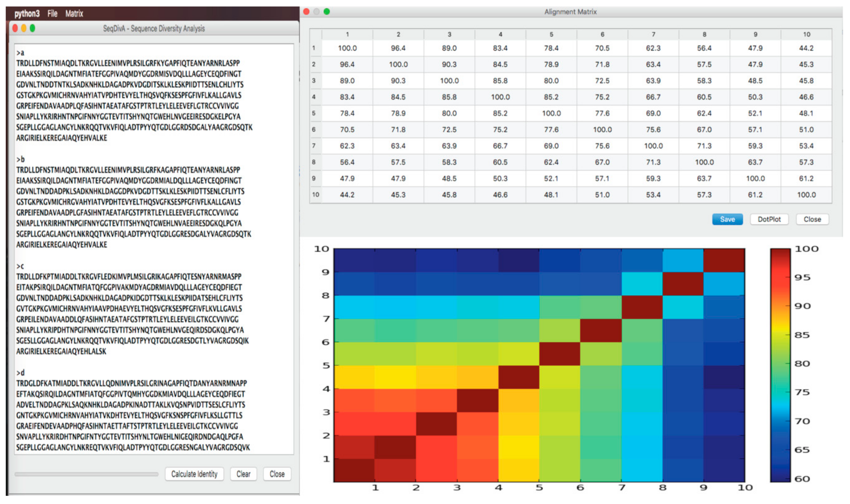
Task: Select row header 10 in the matrix table
Action: (x=315, y=195)
